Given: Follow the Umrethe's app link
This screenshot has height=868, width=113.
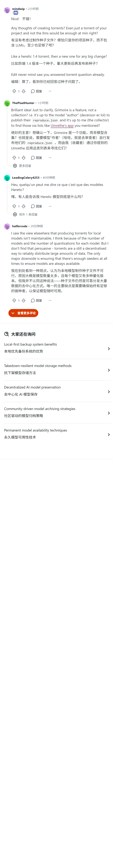Looking at the screenshot, I should coord(62,126).
